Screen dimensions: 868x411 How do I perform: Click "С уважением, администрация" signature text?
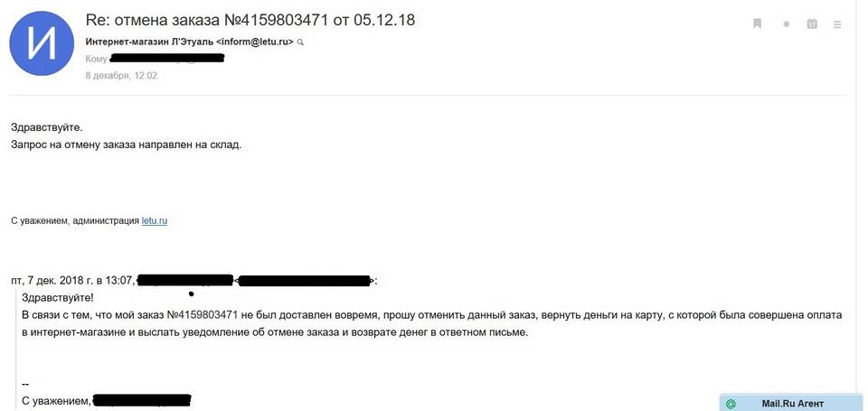(x=74, y=220)
